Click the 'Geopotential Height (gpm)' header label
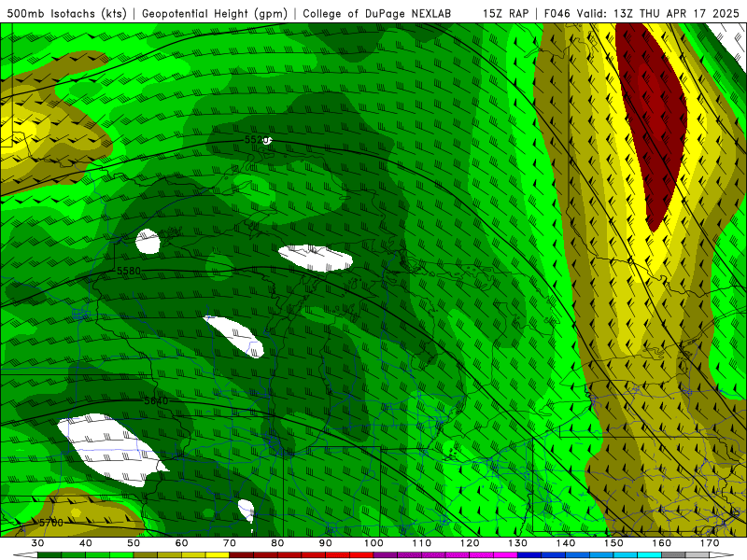747x560 pixels. pyautogui.click(x=215, y=14)
